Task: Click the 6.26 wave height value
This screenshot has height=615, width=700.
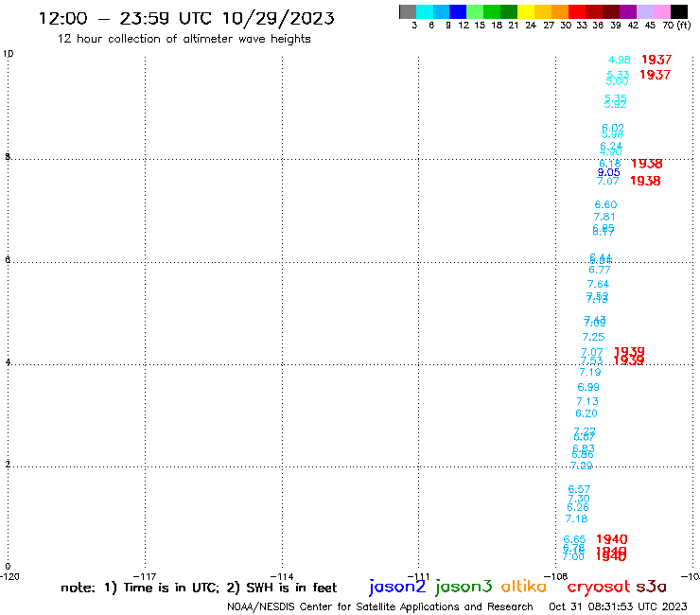Action: click(578, 507)
